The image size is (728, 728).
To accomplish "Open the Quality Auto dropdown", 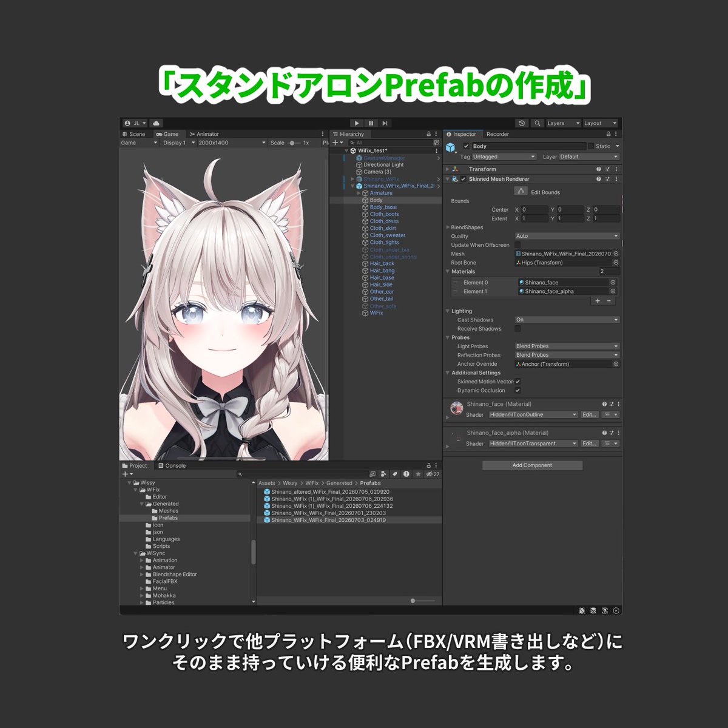I will coord(567,236).
